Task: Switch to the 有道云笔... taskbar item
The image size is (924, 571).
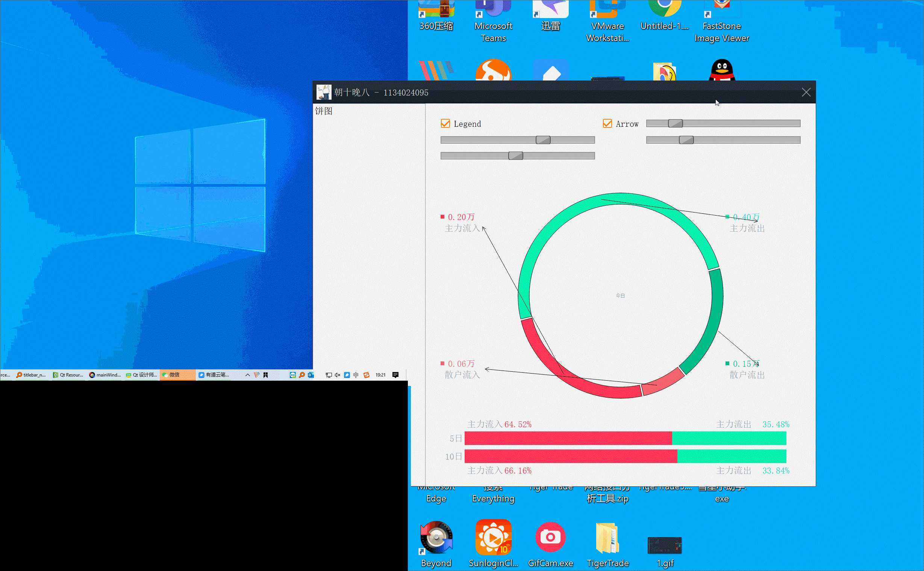Action: [214, 375]
